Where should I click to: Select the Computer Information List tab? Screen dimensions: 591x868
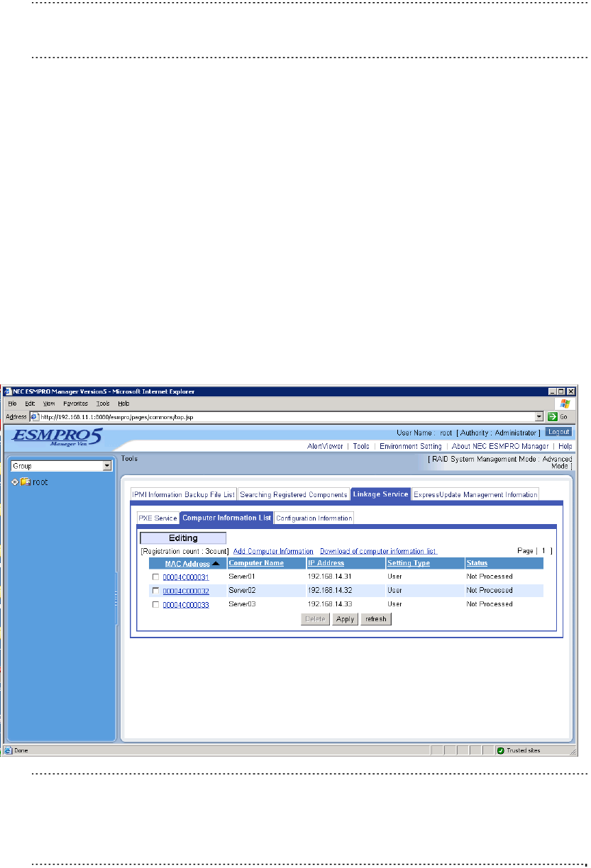point(226,518)
